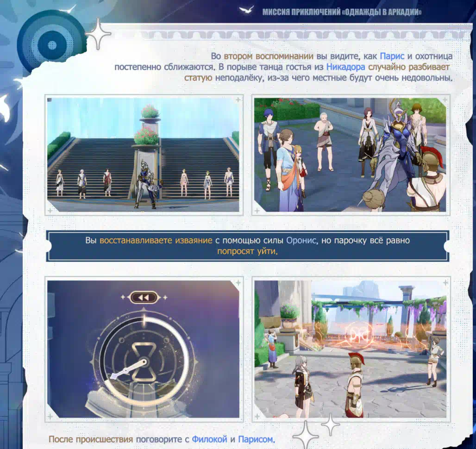Click the hourglass symbol inside the dial
This screenshot has width=476, height=449.
(x=144, y=362)
